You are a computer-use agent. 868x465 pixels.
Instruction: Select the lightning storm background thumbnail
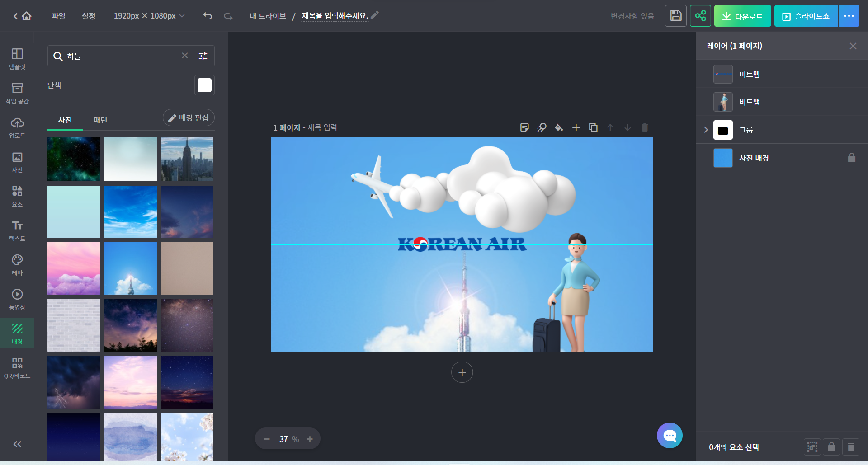coord(74,382)
